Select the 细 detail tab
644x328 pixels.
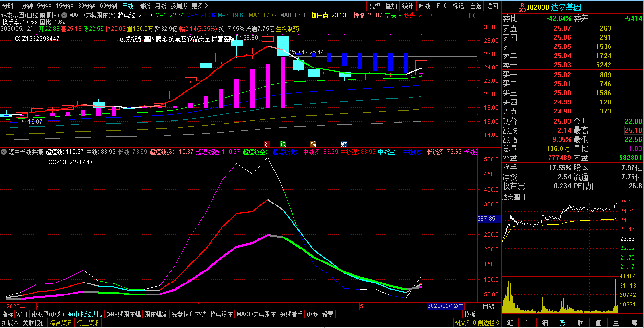(545, 323)
